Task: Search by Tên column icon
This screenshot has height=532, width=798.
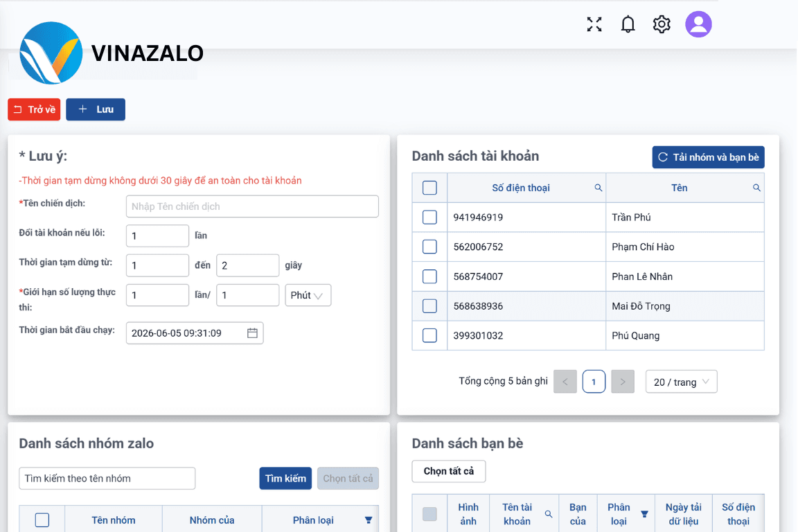Action: click(756, 188)
